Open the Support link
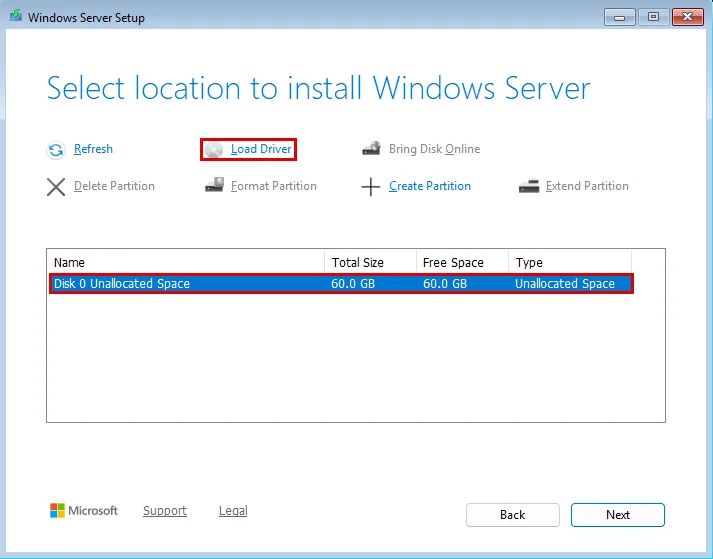Image resolution: width=713 pixels, height=559 pixels. (x=165, y=510)
